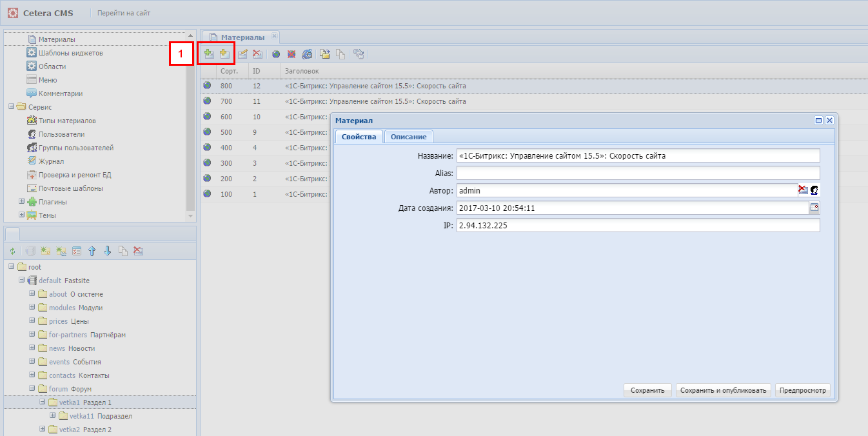Close the Материалы panel tab
Screen dimensions: 868x436
274,36
